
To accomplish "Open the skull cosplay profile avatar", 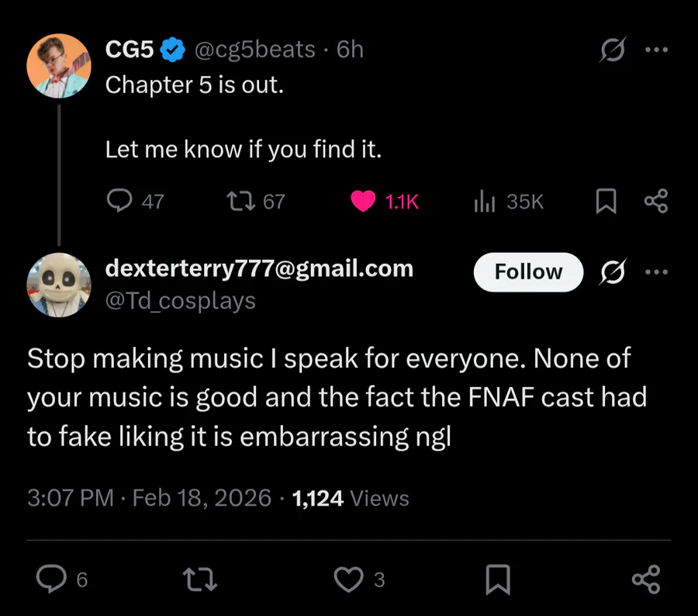I will [x=59, y=285].
